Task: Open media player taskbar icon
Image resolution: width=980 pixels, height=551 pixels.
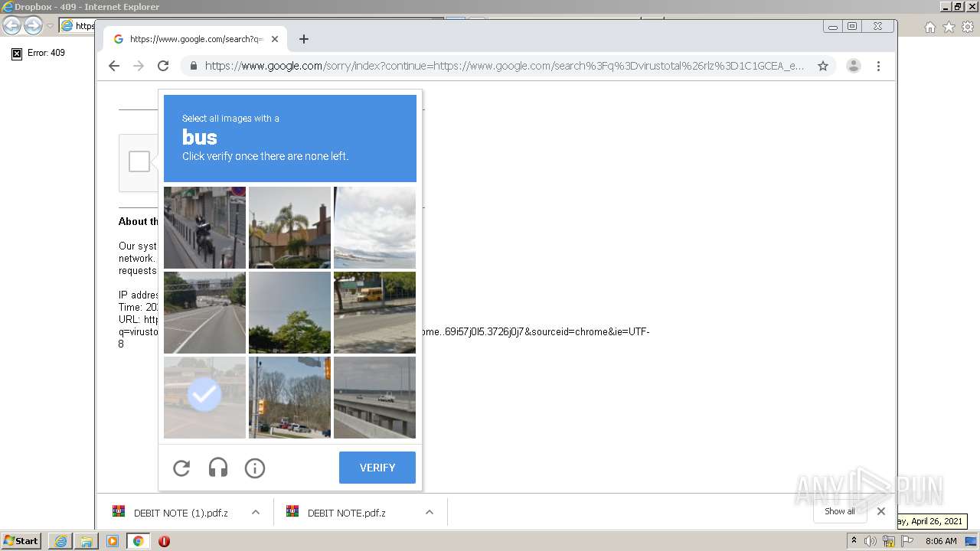Action: 113,541
